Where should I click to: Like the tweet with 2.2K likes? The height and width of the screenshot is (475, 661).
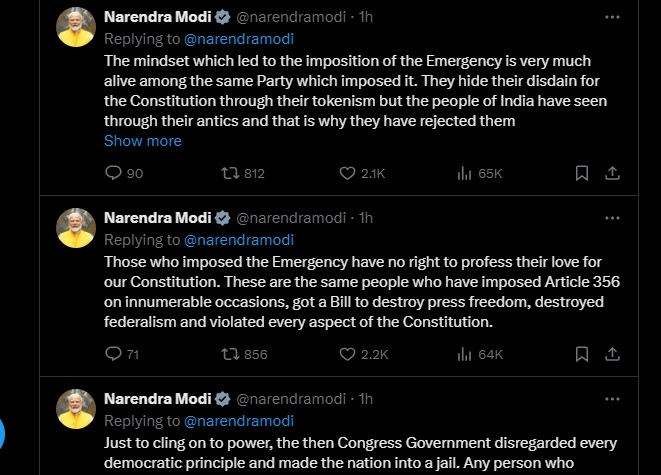point(347,353)
